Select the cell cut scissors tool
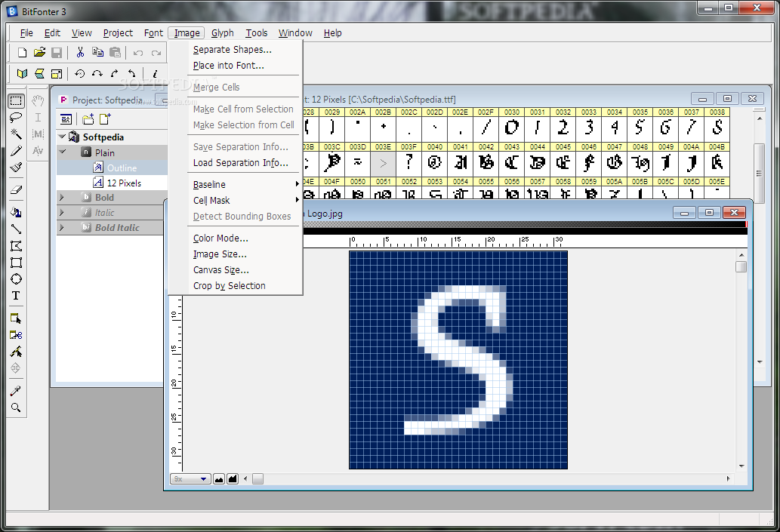The width and height of the screenshot is (780, 532). pyautogui.click(x=16, y=335)
